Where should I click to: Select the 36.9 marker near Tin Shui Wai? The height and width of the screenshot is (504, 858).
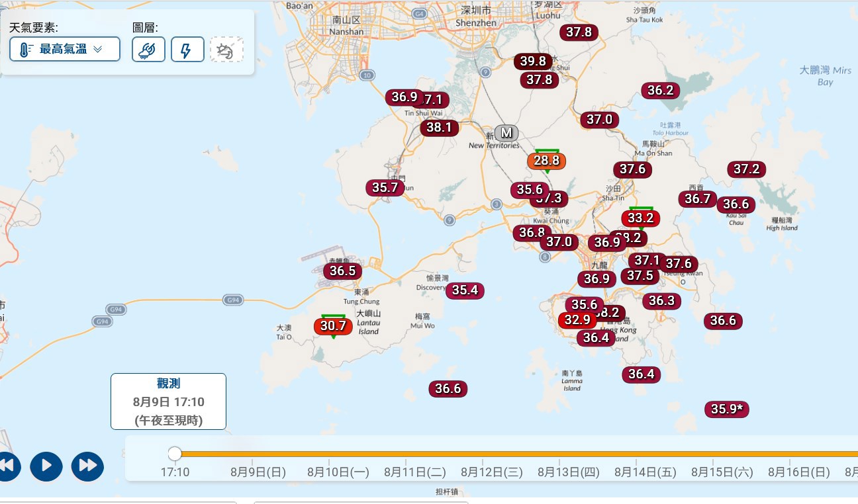pyautogui.click(x=405, y=97)
